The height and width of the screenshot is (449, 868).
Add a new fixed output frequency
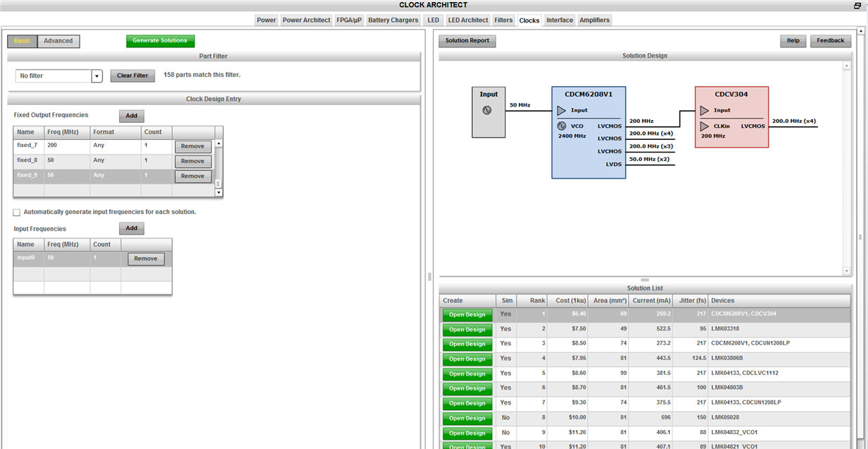point(131,116)
